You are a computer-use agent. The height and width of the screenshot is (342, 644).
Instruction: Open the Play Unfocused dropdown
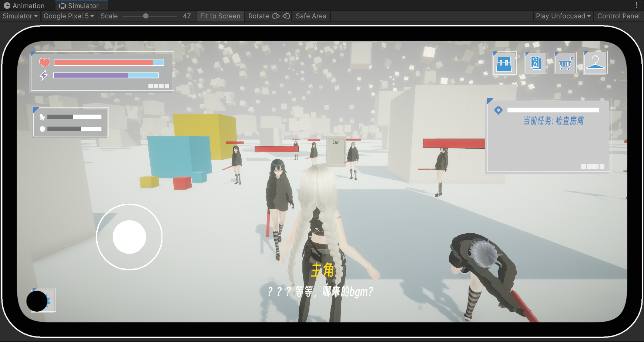pyautogui.click(x=563, y=16)
